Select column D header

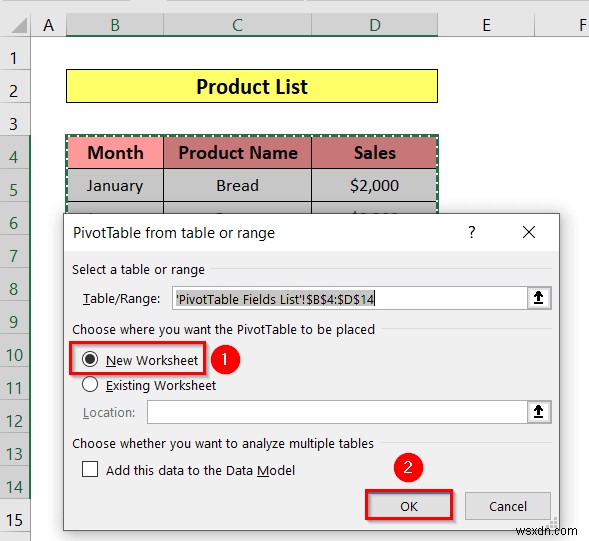pos(375,25)
